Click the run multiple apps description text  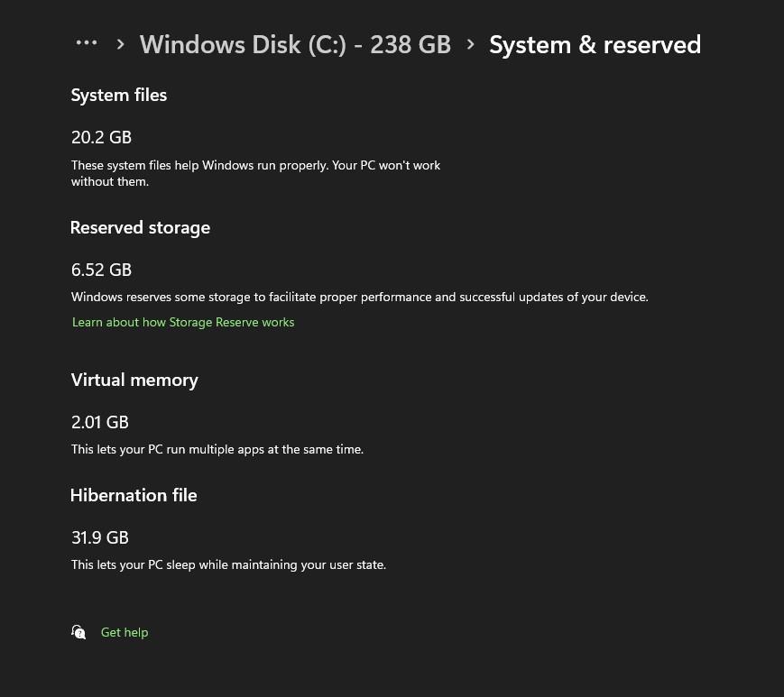[x=217, y=449]
